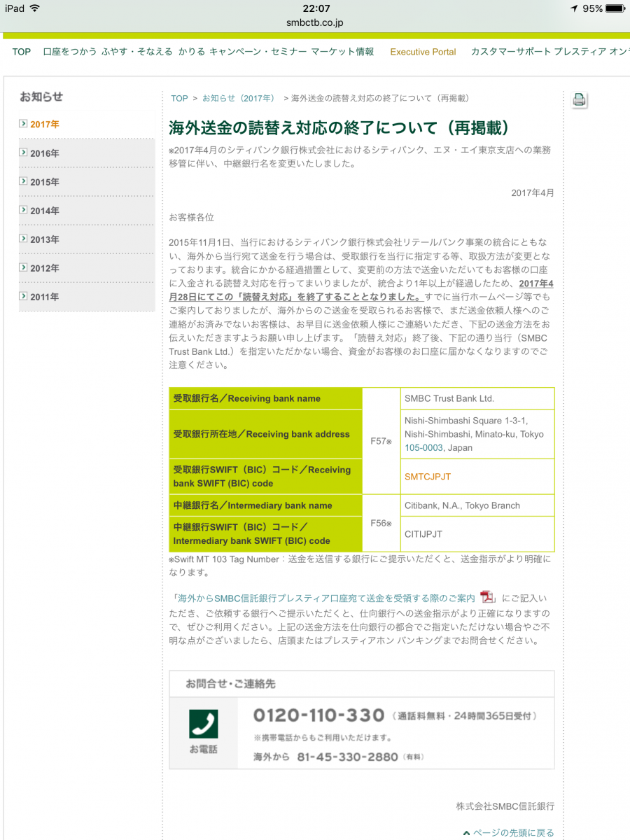Click the Receiving bank name header cell
Viewport: 630px width, 840px height.
click(x=266, y=398)
